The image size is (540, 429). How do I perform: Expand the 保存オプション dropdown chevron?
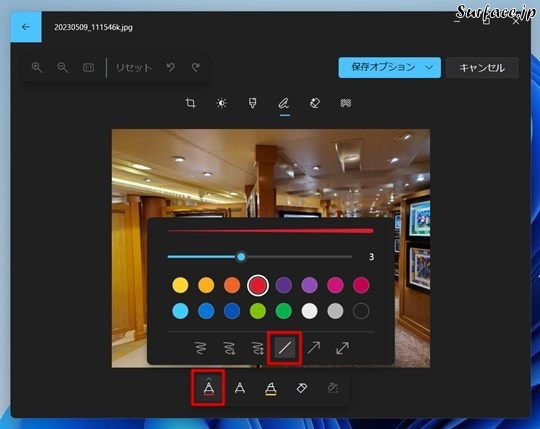[429, 67]
